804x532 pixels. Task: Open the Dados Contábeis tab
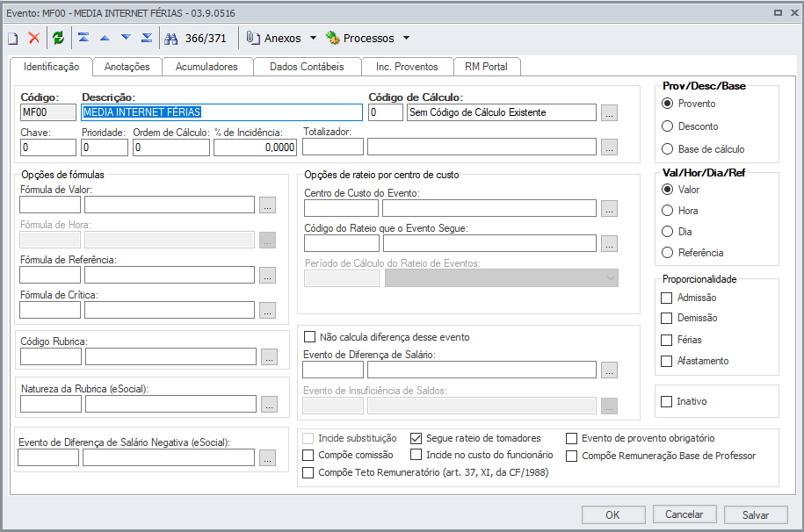click(x=307, y=67)
